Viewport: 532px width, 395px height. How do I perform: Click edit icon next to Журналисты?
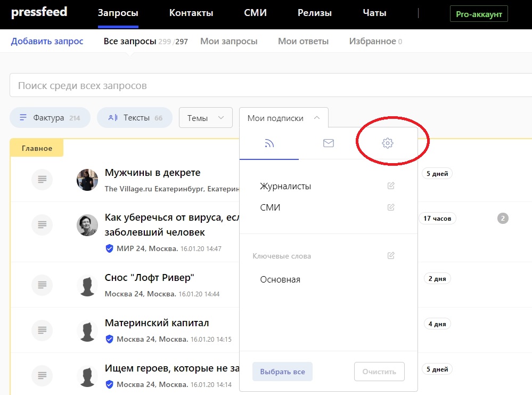(391, 186)
